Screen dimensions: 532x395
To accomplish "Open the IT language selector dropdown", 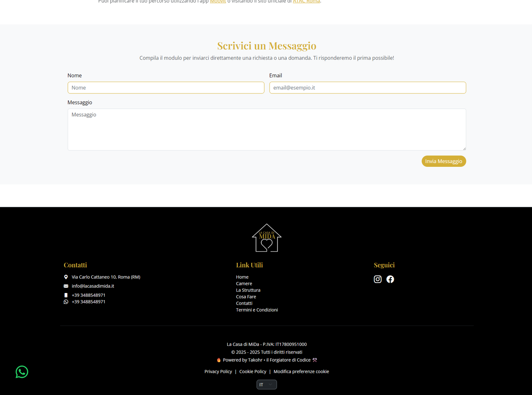I will [266, 384].
